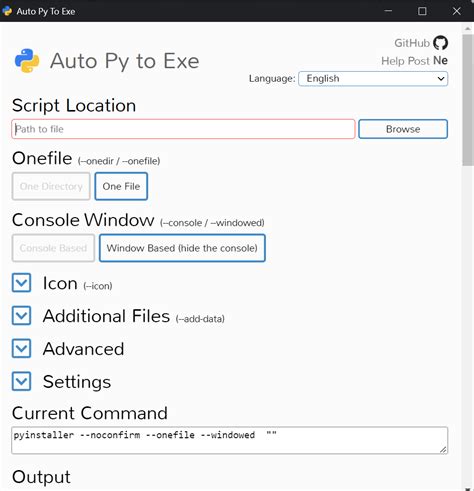Viewport: 474px width, 491px height.
Task: Click the Command text area resize grip
Action: (x=443, y=450)
